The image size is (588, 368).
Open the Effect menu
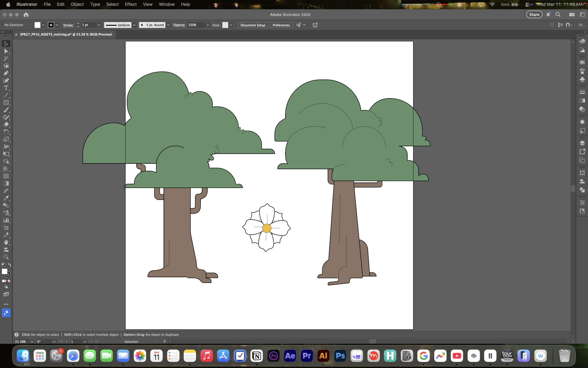point(130,4)
